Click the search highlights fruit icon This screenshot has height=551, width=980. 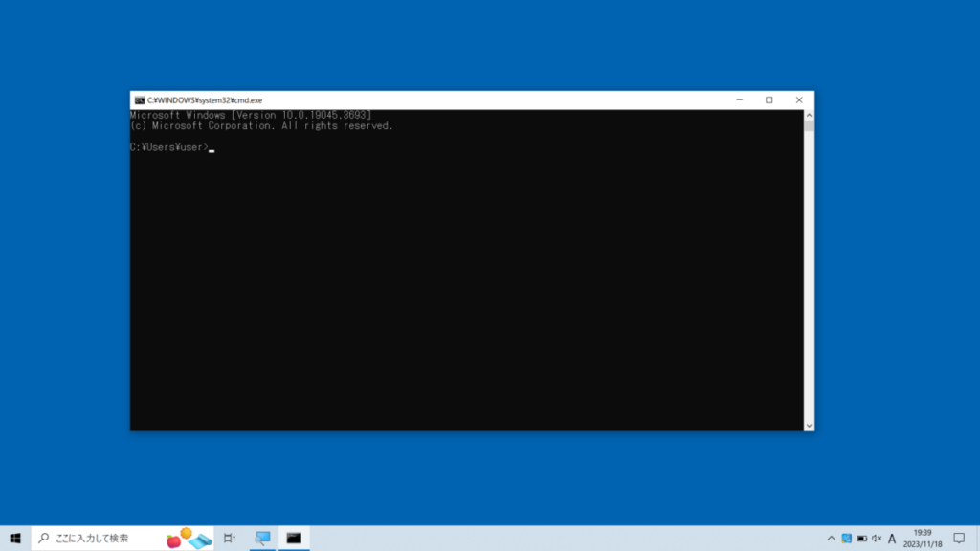[x=189, y=538]
